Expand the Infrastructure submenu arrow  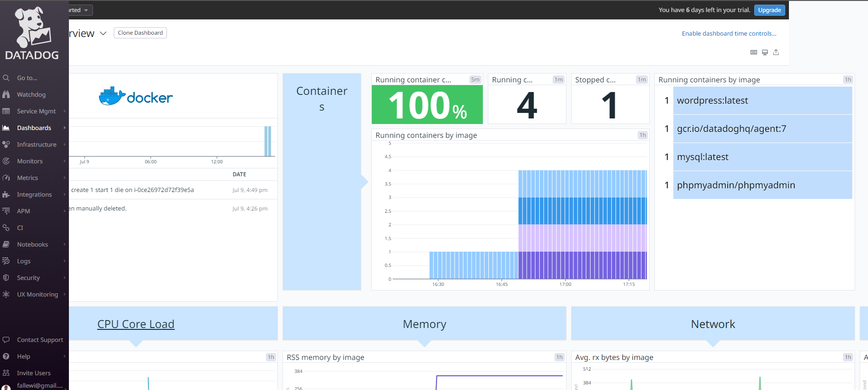tap(65, 144)
